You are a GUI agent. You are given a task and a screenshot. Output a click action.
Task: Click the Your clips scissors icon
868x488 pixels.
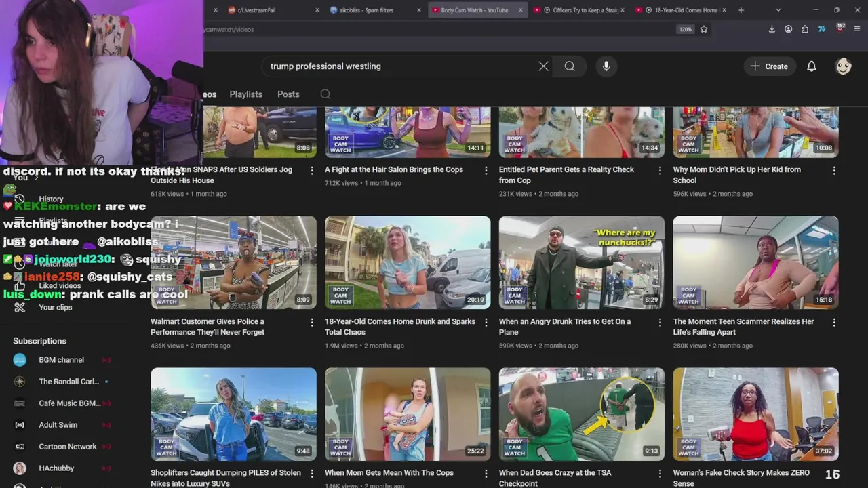coord(20,308)
